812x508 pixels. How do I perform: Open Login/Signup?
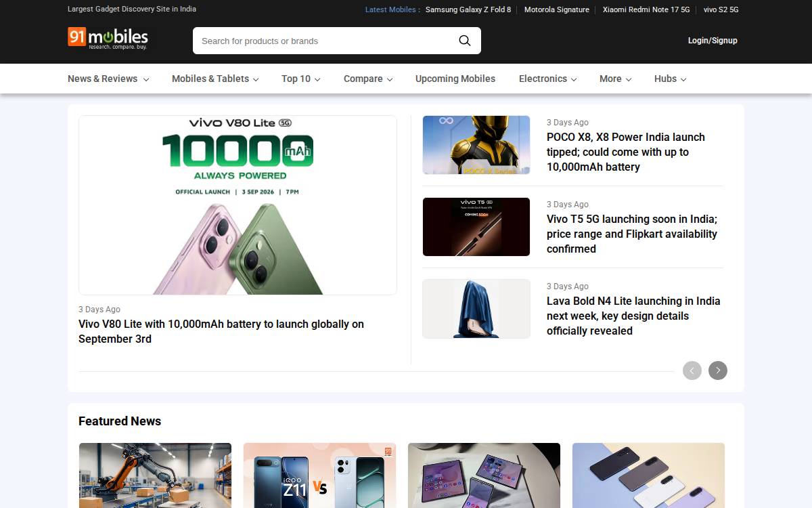coord(713,41)
